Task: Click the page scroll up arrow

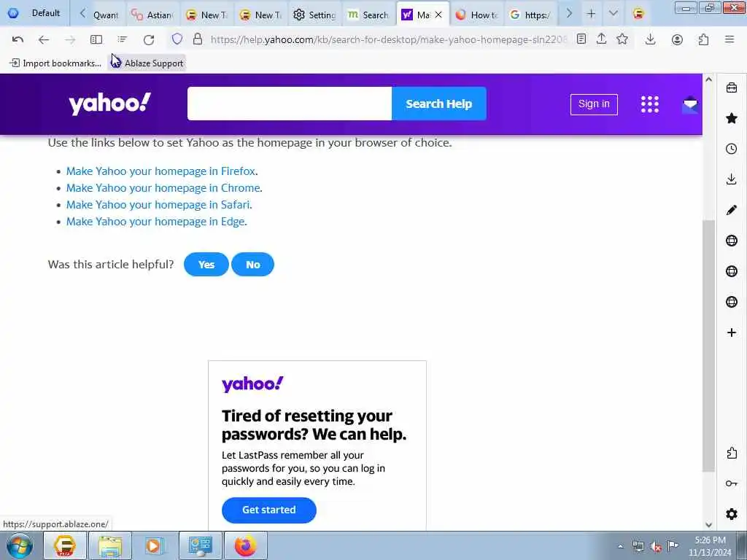Action: pyautogui.click(x=708, y=79)
